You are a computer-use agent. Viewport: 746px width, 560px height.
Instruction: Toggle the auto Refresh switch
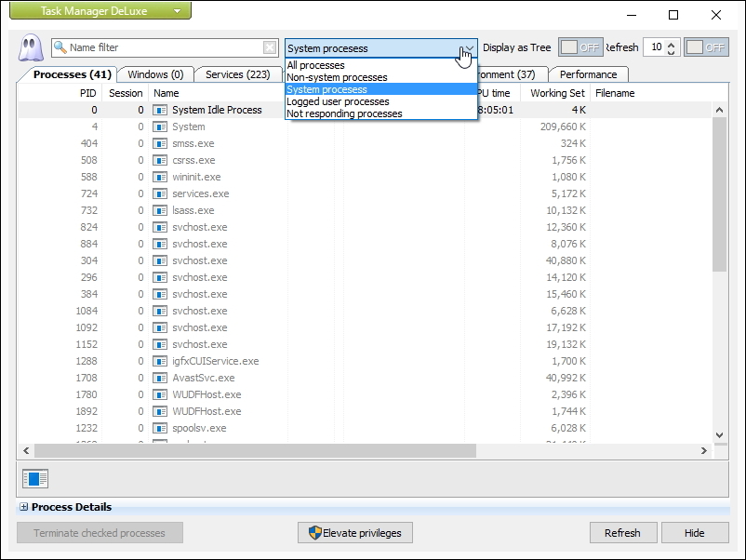tap(706, 47)
